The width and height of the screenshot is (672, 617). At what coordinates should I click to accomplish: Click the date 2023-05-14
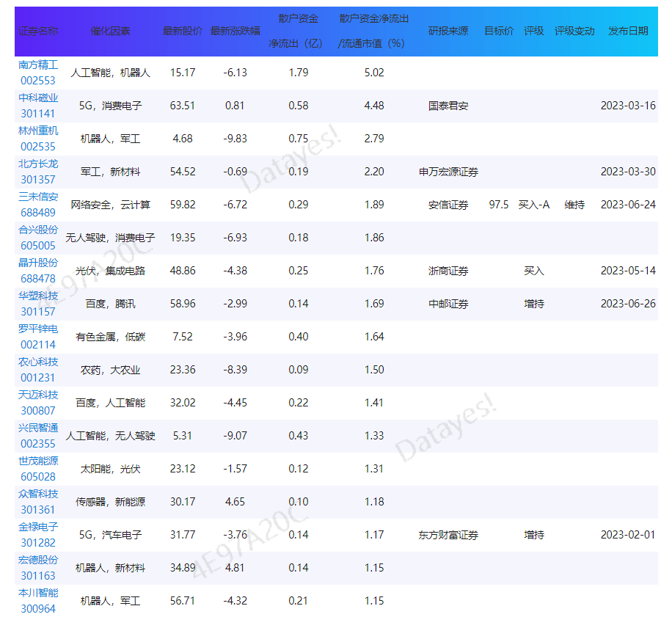[x=628, y=271]
